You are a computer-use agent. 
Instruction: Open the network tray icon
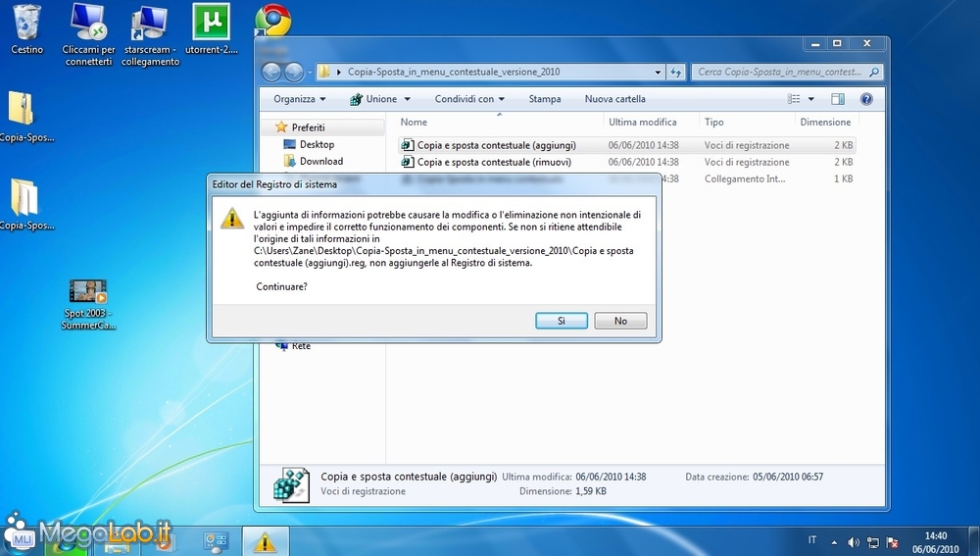(873, 542)
